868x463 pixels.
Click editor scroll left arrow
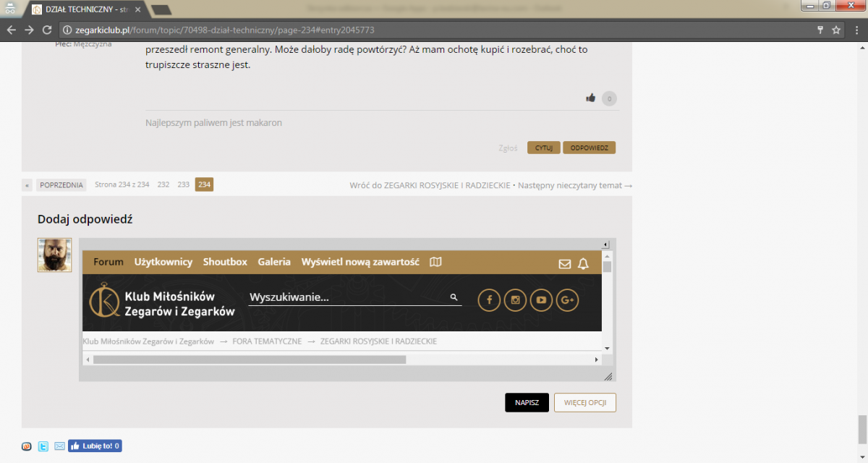pos(88,360)
